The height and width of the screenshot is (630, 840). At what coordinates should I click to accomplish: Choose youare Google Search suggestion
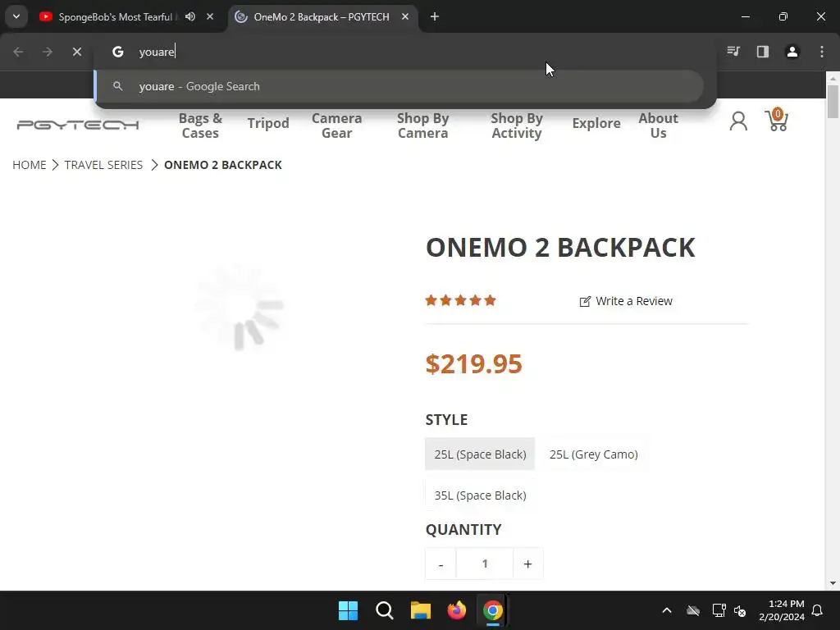199,86
